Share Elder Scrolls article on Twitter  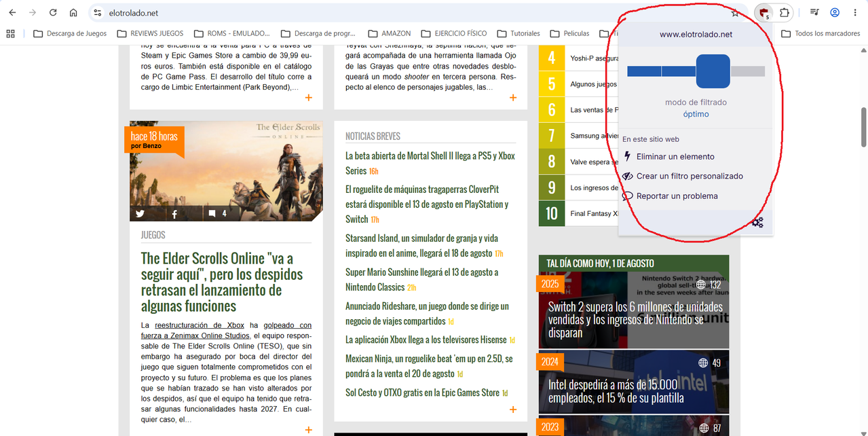pos(140,213)
